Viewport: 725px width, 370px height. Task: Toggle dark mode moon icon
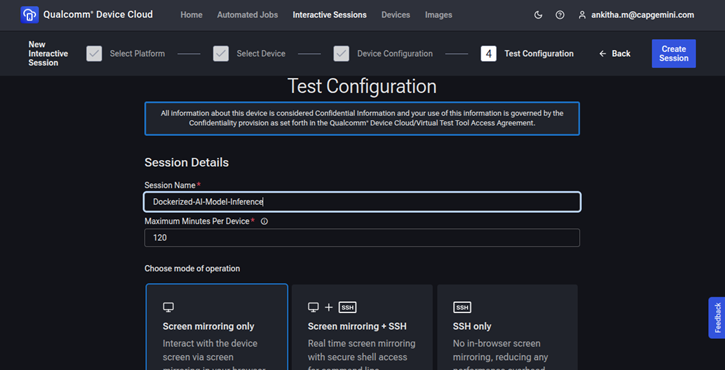coord(538,15)
